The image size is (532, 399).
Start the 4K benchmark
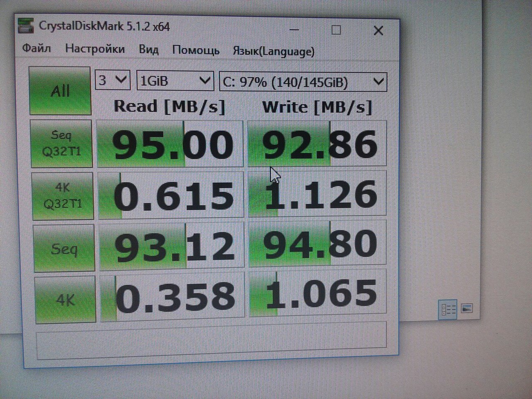coord(65,299)
